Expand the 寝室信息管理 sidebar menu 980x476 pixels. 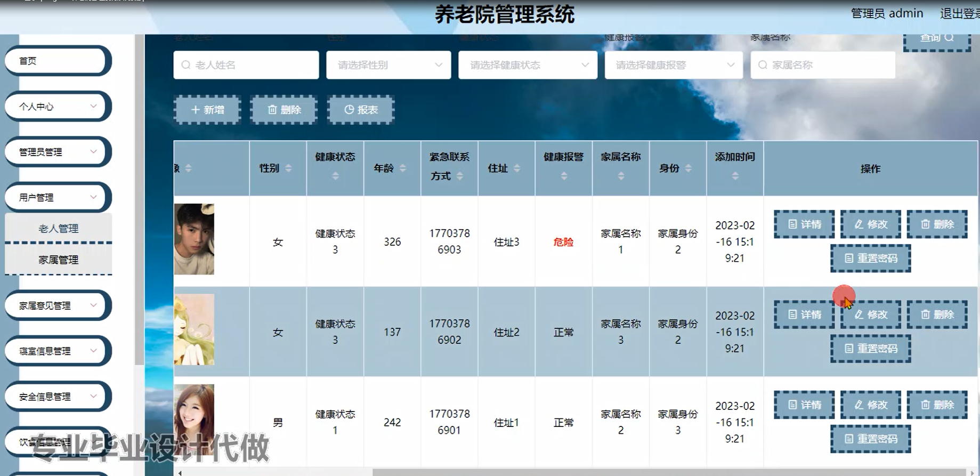[57, 351]
